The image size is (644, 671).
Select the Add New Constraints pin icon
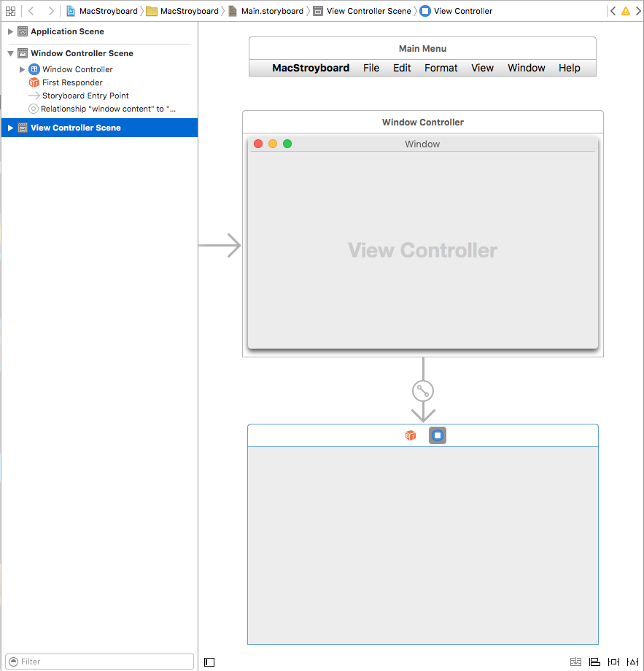click(613, 662)
